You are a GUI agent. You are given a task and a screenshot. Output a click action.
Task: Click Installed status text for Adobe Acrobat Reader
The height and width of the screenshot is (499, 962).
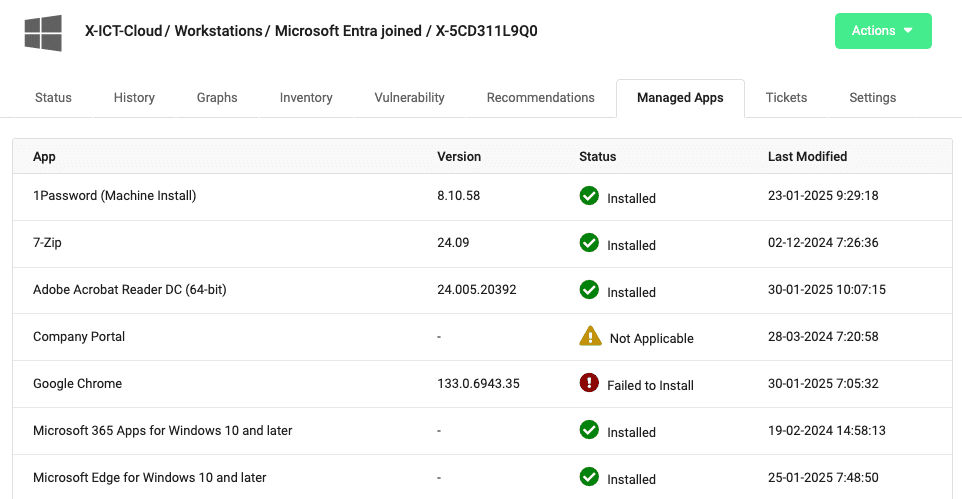tap(631, 292)
